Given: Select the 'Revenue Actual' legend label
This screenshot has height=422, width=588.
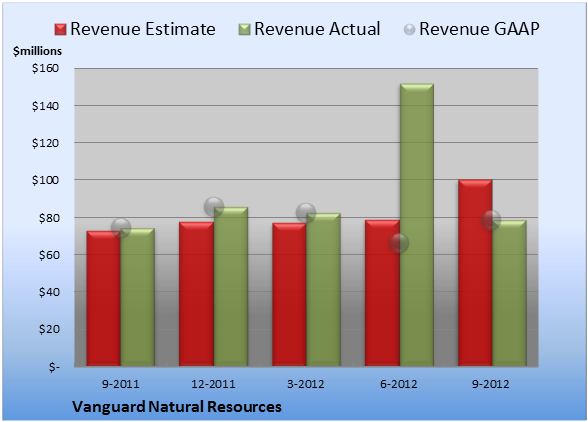Looking at the screenshot, I should (x=317, y=29).
